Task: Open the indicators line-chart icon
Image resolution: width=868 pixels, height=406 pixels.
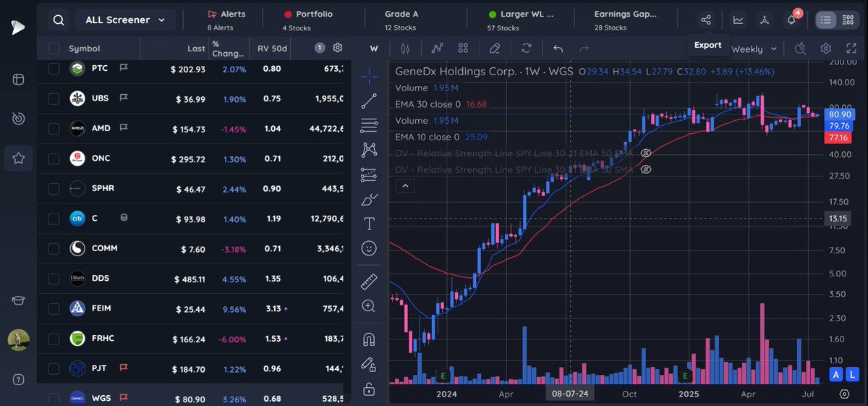Action: pyautogui.click(x=437, y=49)
